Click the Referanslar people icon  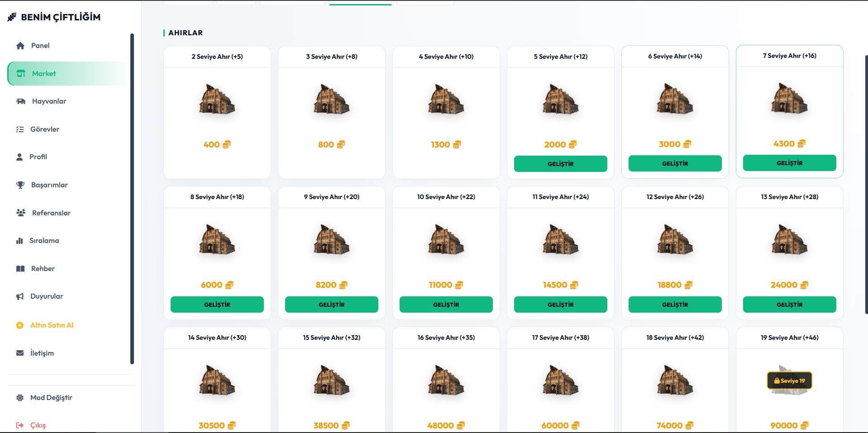[x=21, y=213]
